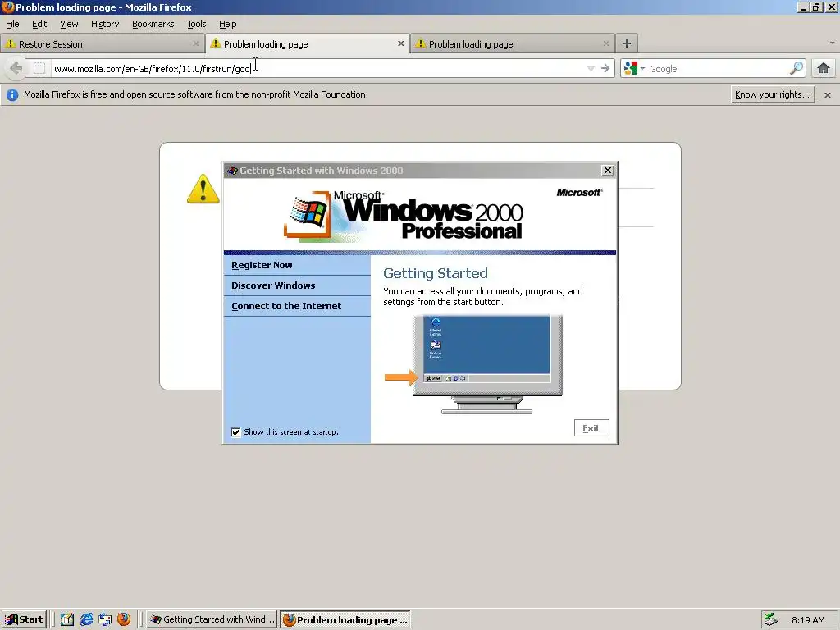The width and height of the screenshot is (840, 630).
Task: Open the History menu
Action: (105, 24)
